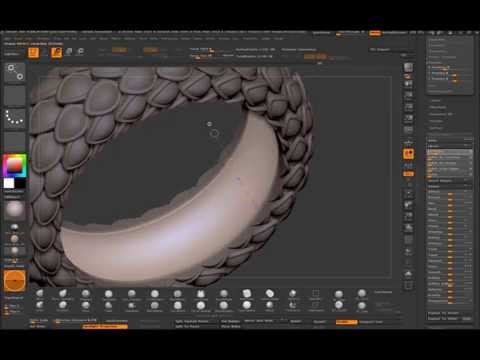The width and height of the screenshot is (480, 360).
Task: Toggle the orange Edit mode button
Action: tap(33, 53)
